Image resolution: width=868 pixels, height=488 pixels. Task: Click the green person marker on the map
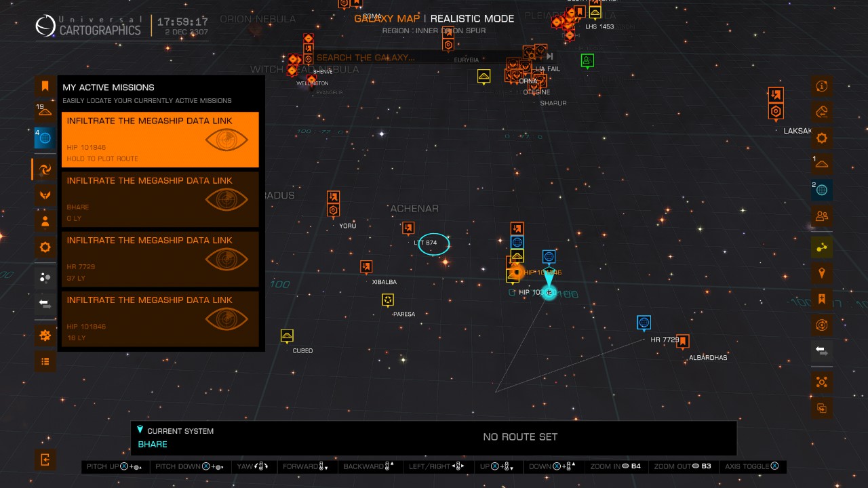point(587,61)
